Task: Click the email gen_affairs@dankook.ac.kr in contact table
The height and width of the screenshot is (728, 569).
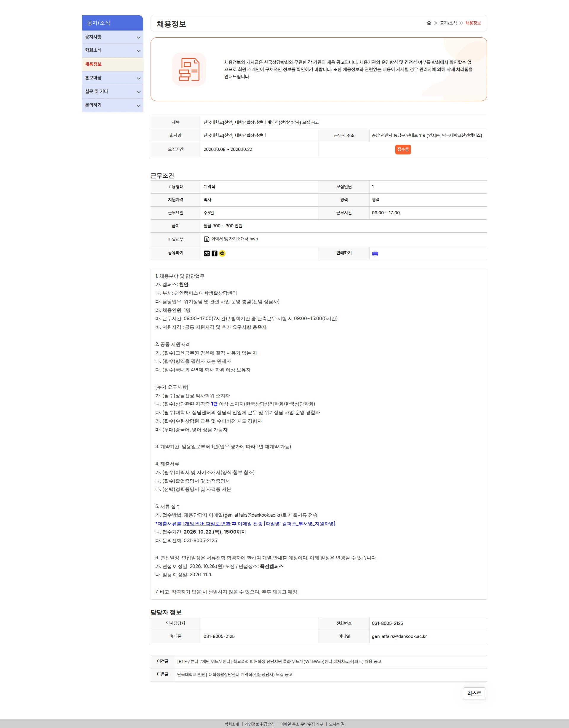Action: coord(399,636)
